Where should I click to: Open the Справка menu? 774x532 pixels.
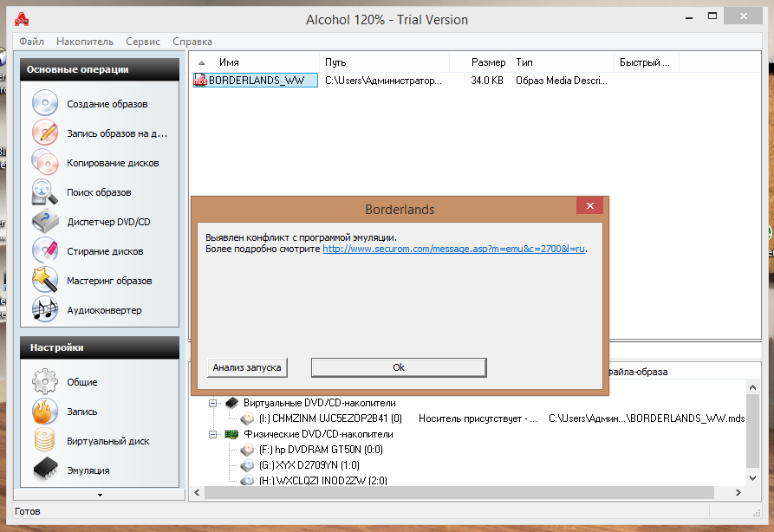pyautogui.click(x=192, y=42)
